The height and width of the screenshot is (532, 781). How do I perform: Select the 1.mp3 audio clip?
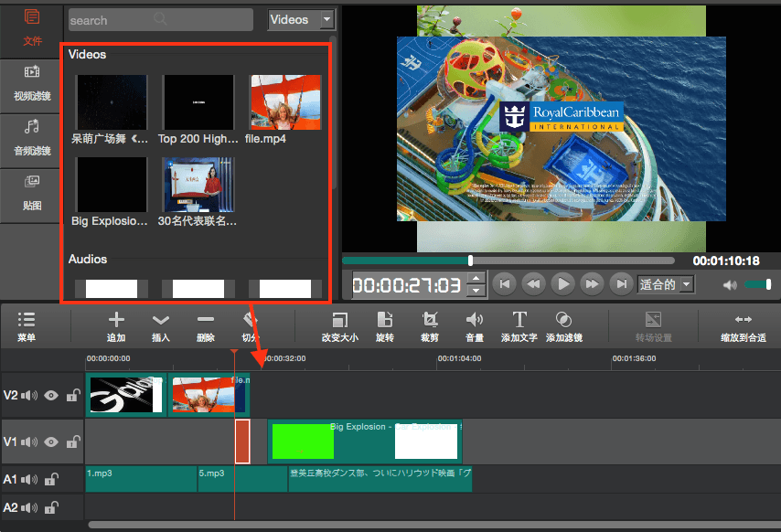[x=141, y=479]
